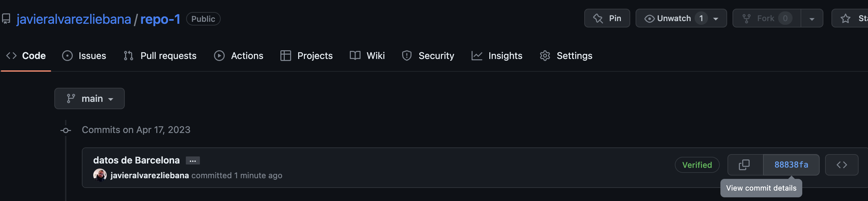Expand the fork options dropdown arrow
The image size is (868, 201).
point(812,19)
